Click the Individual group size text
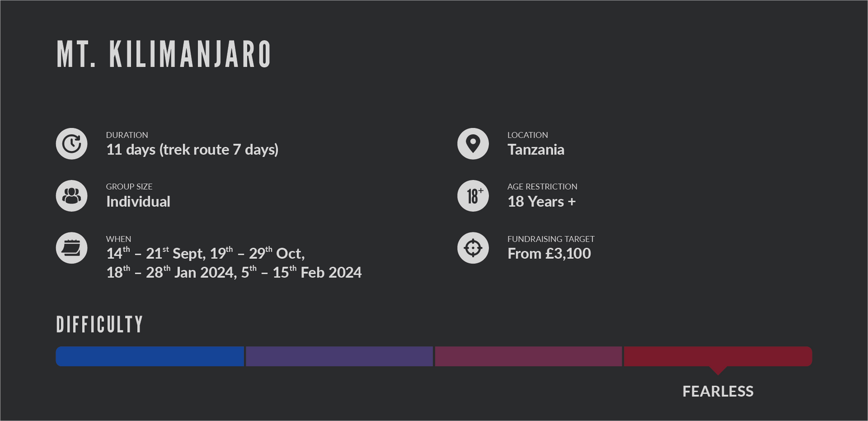Screen dimensions: 868x421 [x=138, y=202]
